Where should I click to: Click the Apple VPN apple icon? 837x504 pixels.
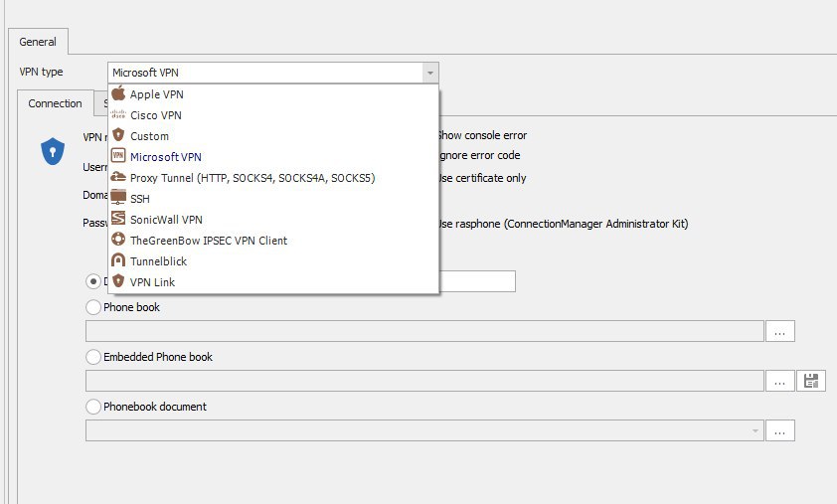[x=118, y=93]
